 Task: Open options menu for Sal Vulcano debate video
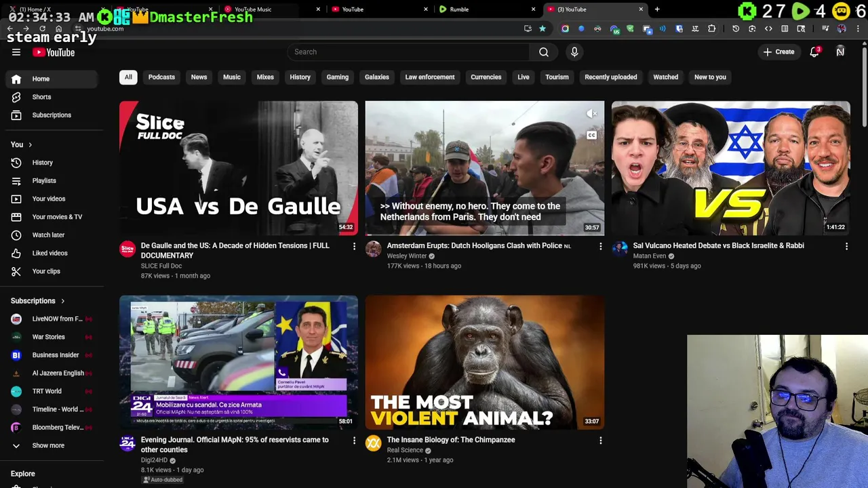(846, 247)
